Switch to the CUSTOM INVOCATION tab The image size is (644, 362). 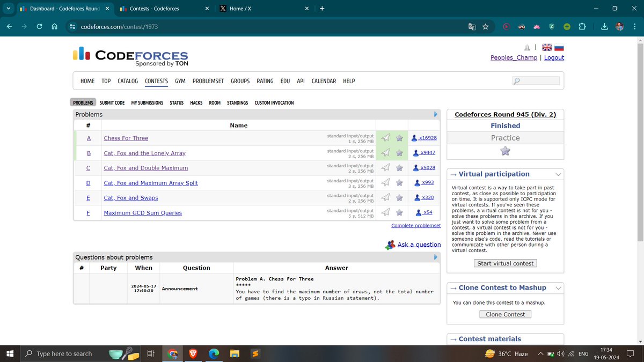click(x=274, y=102)
